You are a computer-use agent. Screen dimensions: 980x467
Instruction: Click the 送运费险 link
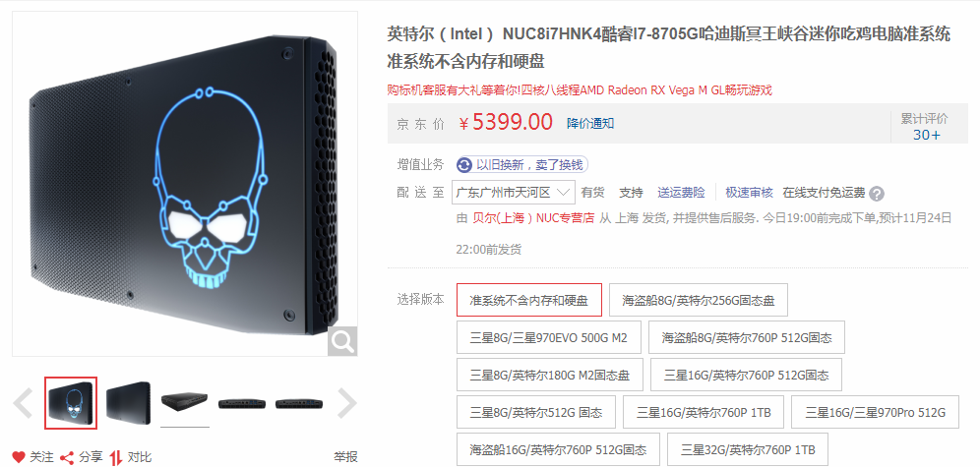(681, 193)
